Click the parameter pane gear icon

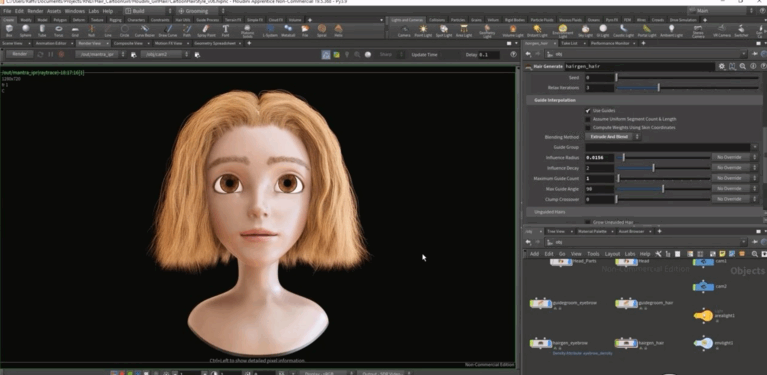pyautogui.click(x=722, y=66)
